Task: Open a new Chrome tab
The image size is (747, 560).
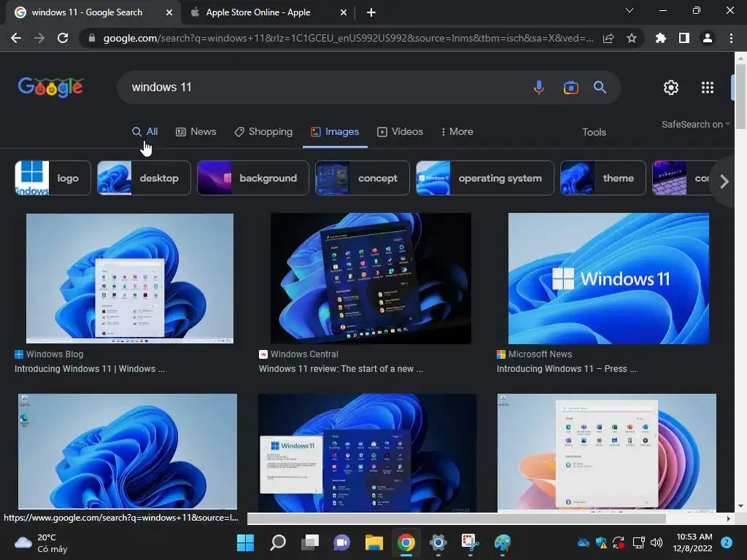Action: (371, 12)
